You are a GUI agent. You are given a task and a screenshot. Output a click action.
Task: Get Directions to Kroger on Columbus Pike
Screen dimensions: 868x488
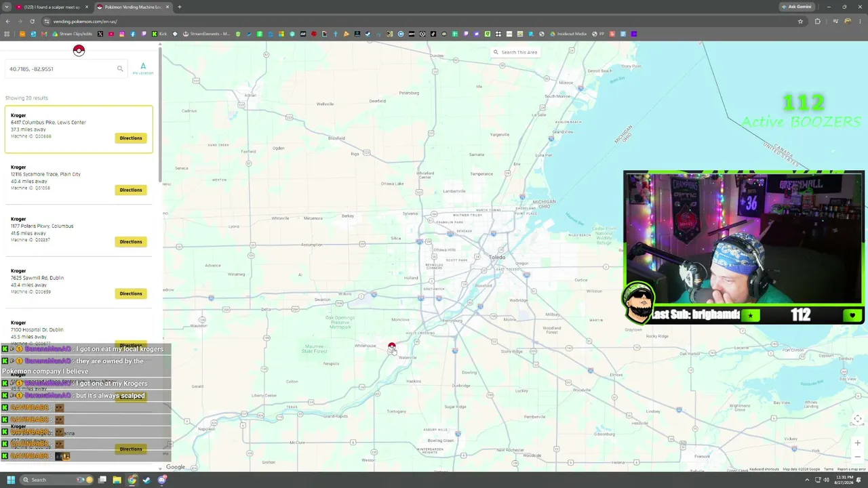pyautogui.click(x=131, y=138)
